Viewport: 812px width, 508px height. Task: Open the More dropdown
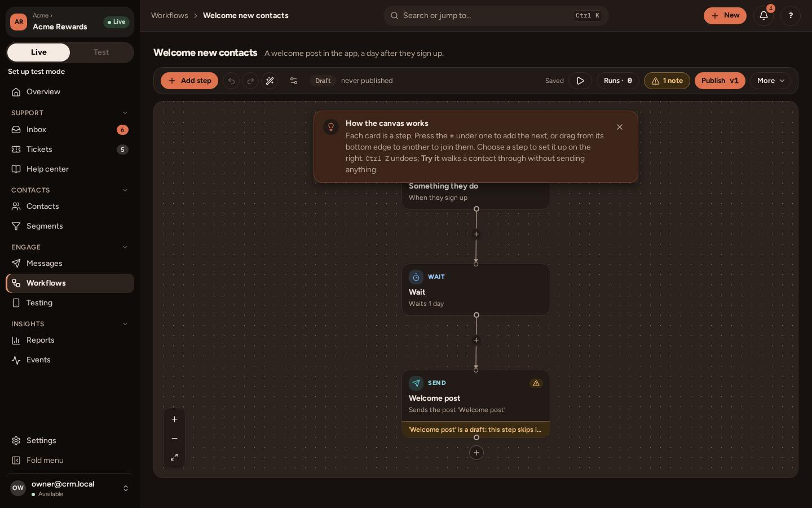[x=770, y=81]
